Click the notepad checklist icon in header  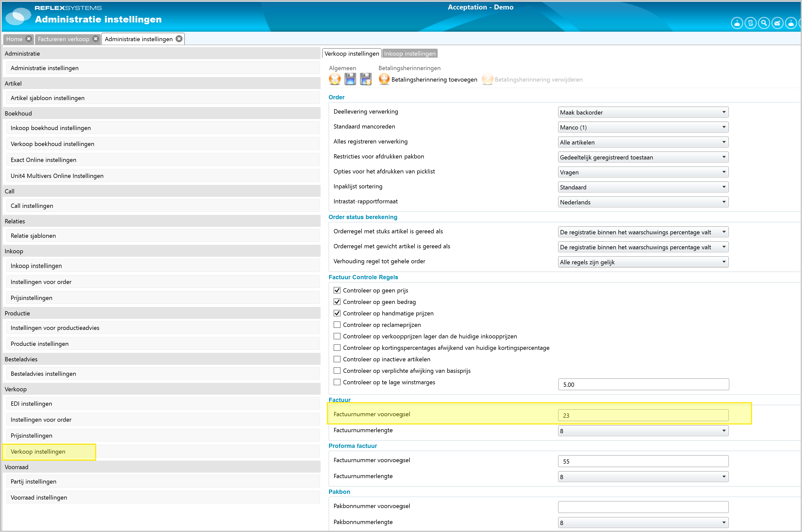click(x=750, y=23)
